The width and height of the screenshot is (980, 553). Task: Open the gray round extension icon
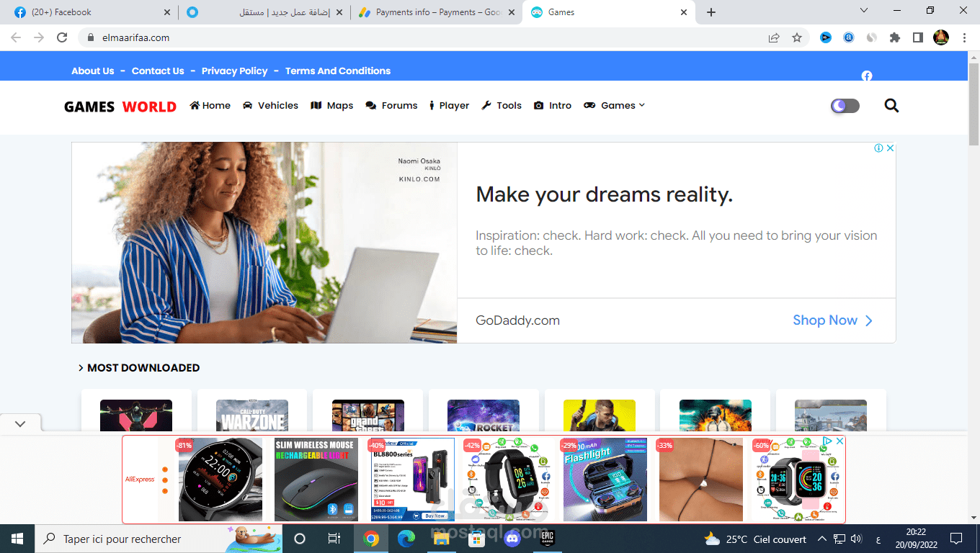(x=872, y=37)
